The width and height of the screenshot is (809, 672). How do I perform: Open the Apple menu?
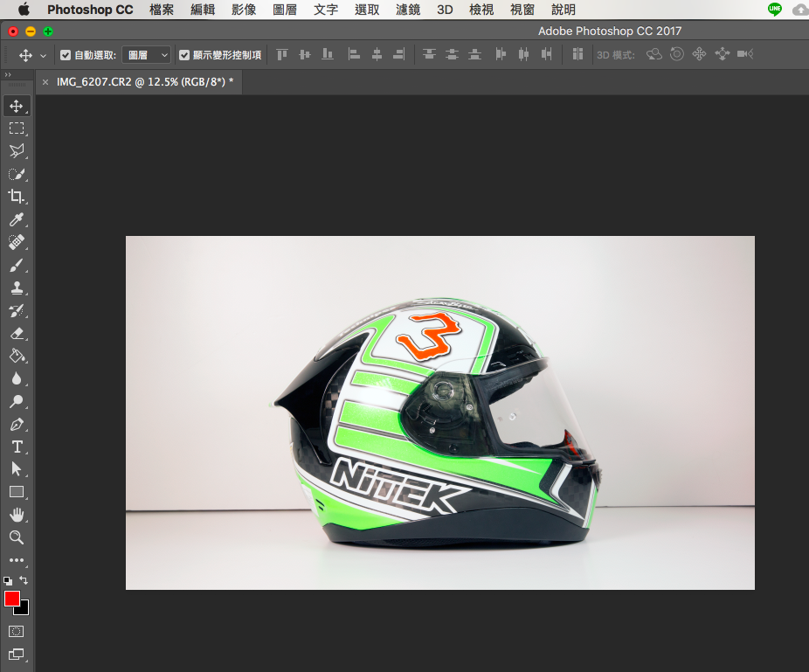(x=24, y=10)
